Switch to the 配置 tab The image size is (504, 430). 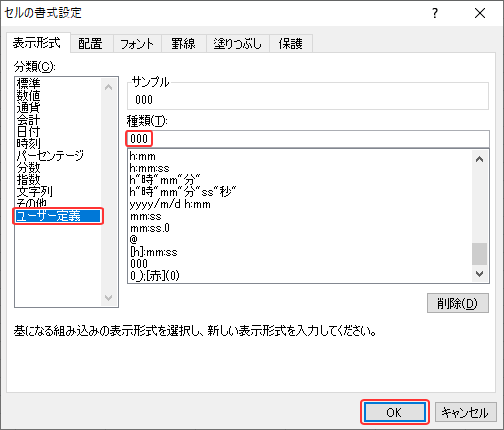click(x=90, y=44)
